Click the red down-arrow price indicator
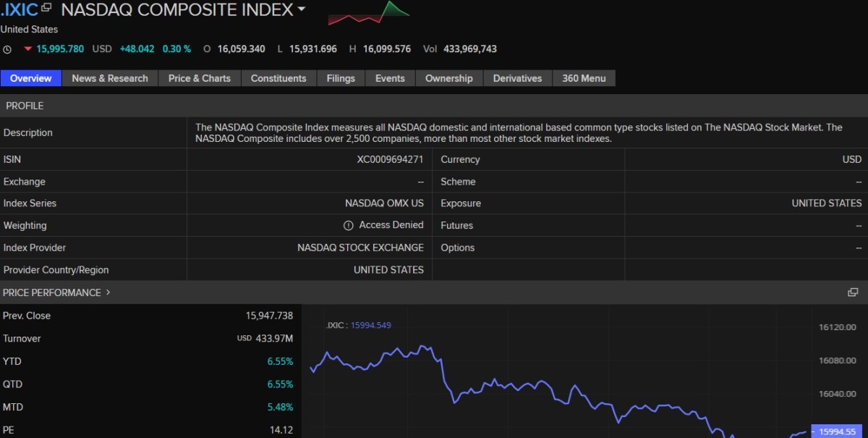The height and width of the screenshot is (438, 868). point(28,49)
